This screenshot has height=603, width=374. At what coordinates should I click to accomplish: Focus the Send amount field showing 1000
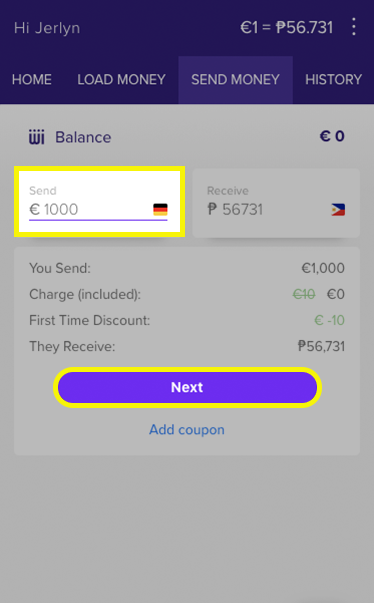(99, 202)
